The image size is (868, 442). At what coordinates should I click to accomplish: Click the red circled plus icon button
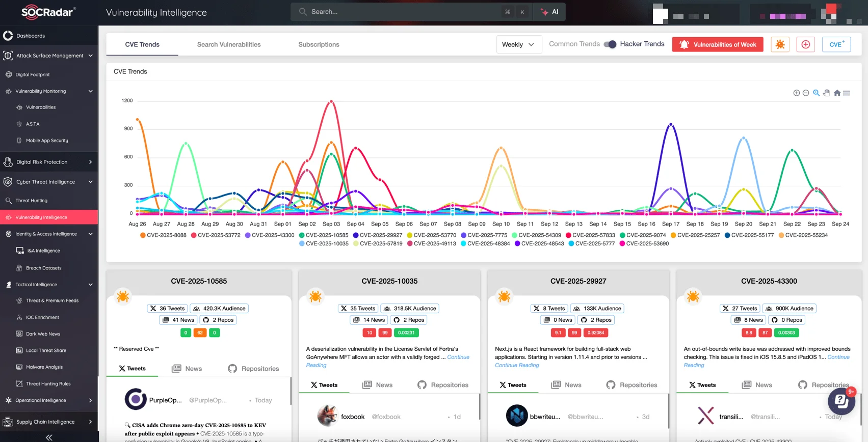(x=805, y=44)
